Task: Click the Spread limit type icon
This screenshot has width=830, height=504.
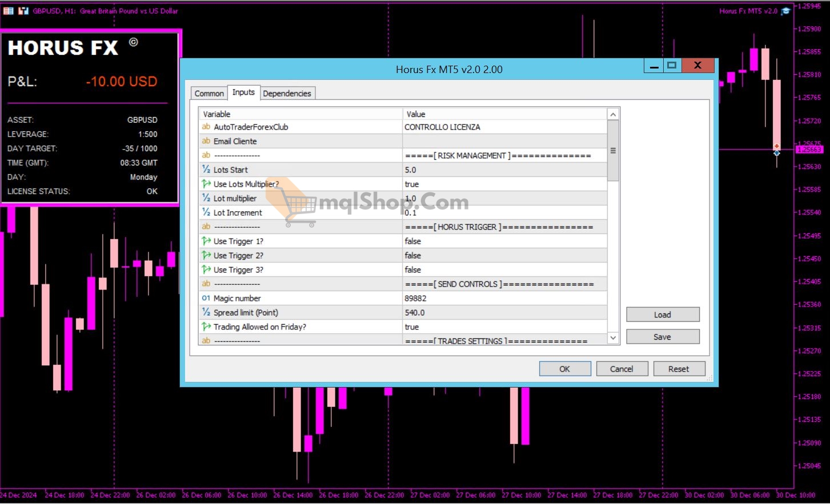Action: 206,312
